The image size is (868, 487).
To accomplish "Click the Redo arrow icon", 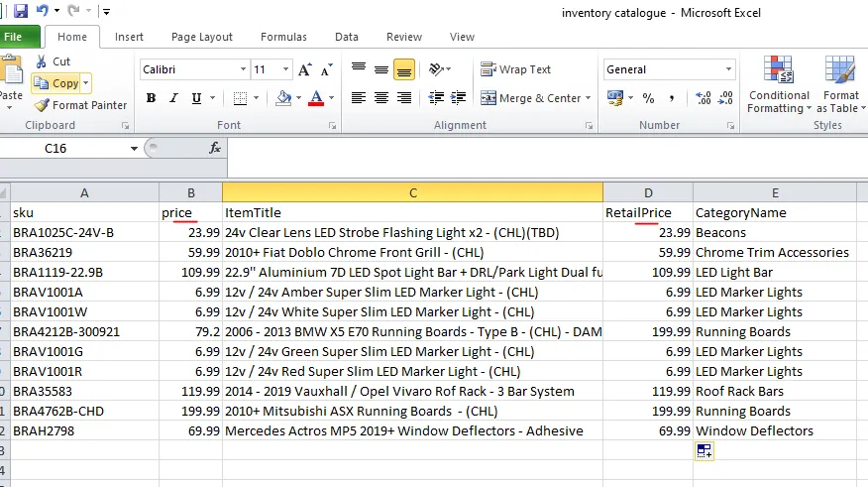I will 73,11.
